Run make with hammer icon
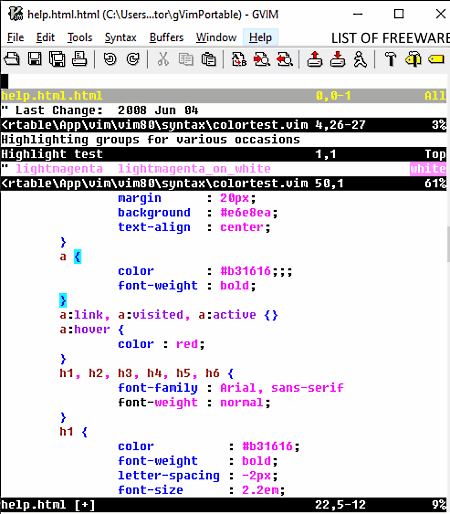 (x=390, y=60)
